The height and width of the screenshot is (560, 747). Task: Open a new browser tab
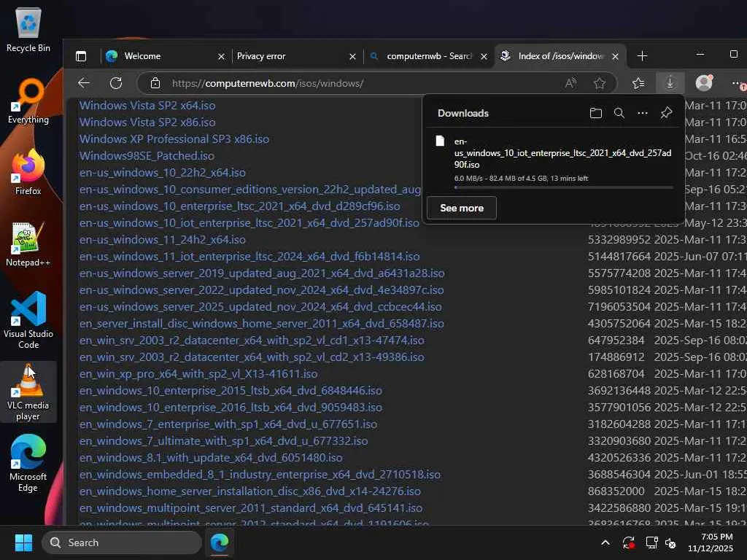click(x=642, y=56)
